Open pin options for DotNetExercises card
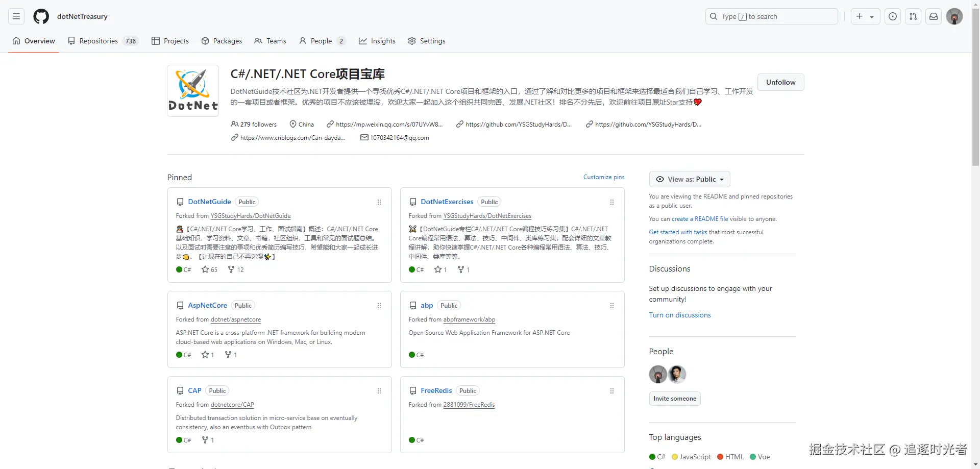 (612, 202)
